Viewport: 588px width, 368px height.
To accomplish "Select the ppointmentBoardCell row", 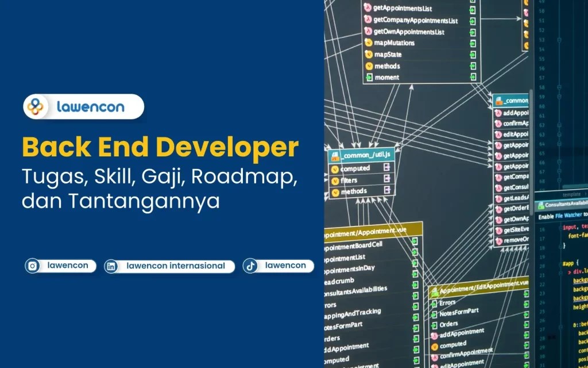I will (353, 246).
